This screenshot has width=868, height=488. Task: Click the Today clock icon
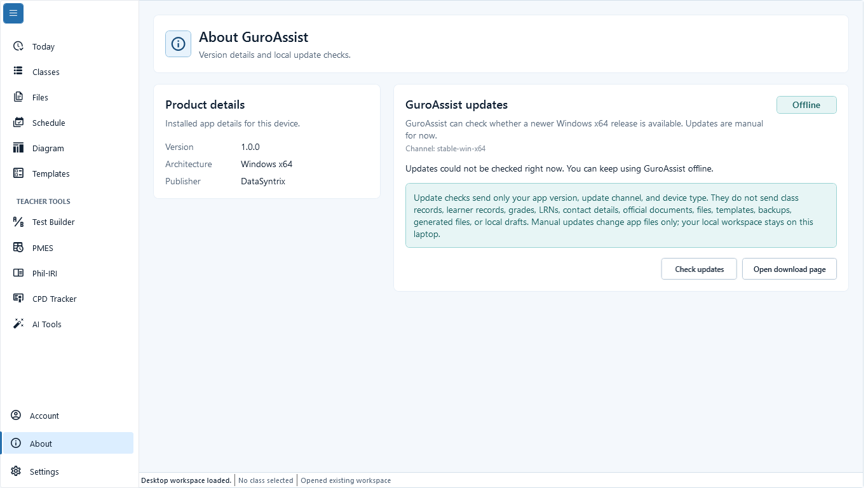[18, 46]
